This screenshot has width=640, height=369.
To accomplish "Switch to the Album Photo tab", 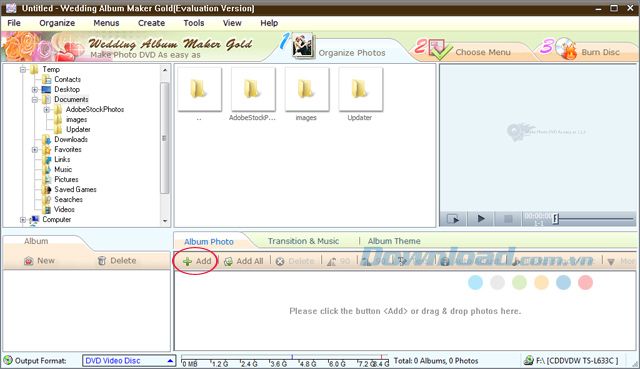I will (209, 242).
